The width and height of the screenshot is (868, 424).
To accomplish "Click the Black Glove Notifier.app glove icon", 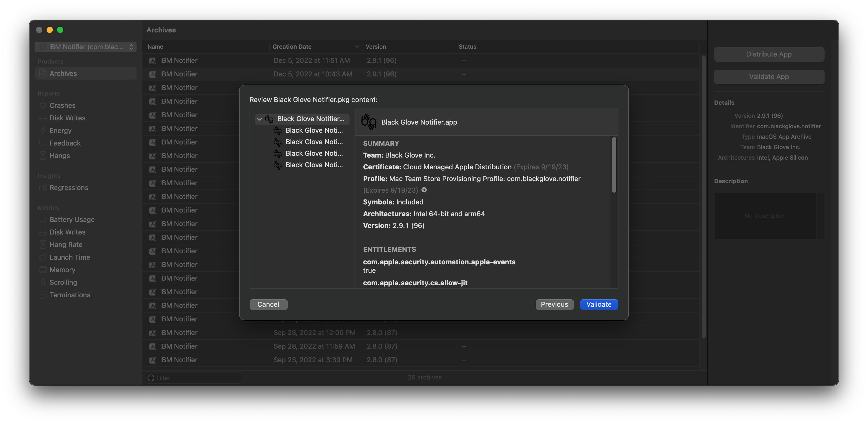I will click(x=369, y=122).
